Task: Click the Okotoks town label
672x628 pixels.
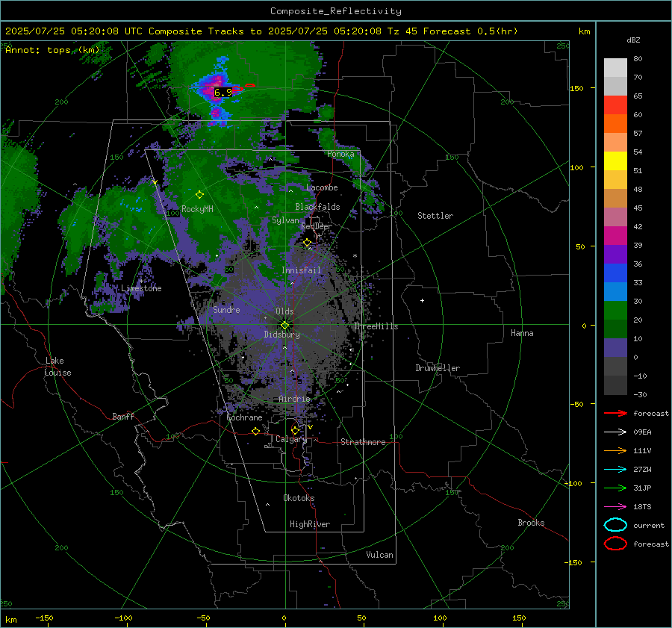Action: [x=299, y=498]
